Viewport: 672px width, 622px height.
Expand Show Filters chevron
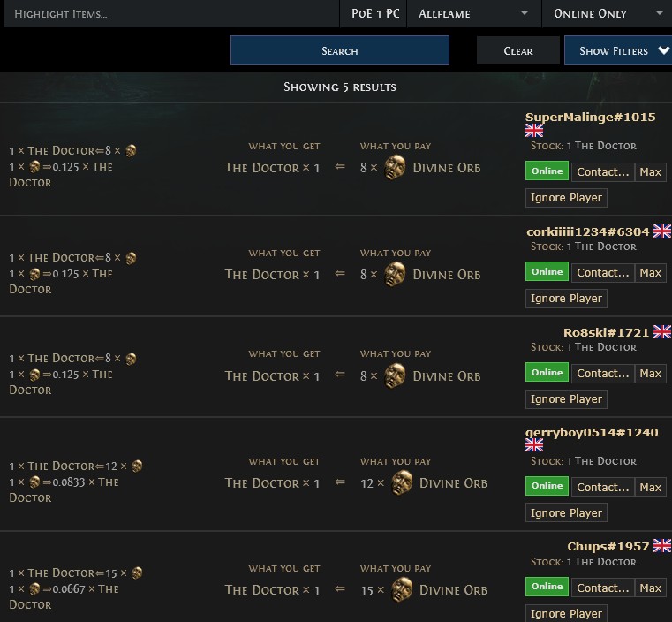coord(663,50)
